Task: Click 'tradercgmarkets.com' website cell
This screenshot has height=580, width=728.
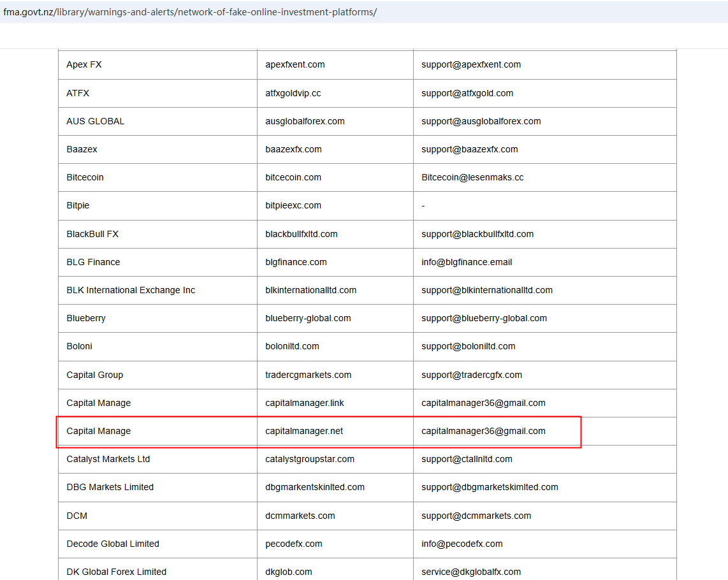Action: coord(335,375)
